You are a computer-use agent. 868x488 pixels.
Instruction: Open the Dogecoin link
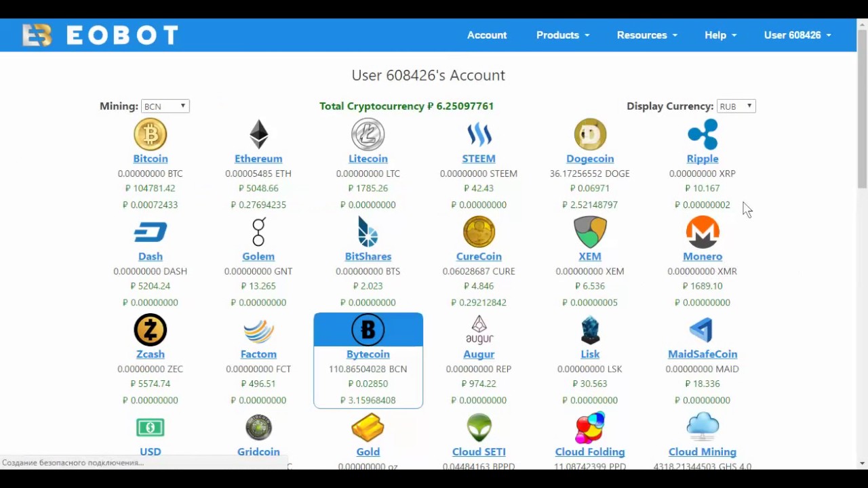tap(590, 159)
